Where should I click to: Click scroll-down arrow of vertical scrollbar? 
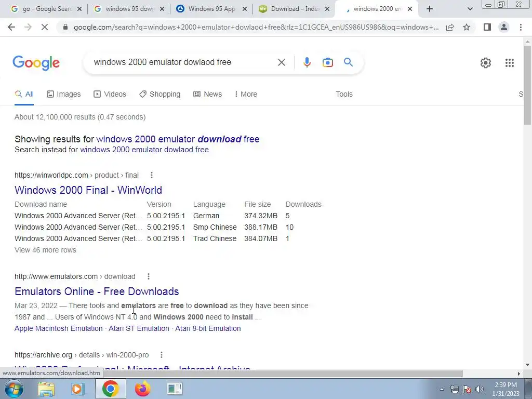528,365
